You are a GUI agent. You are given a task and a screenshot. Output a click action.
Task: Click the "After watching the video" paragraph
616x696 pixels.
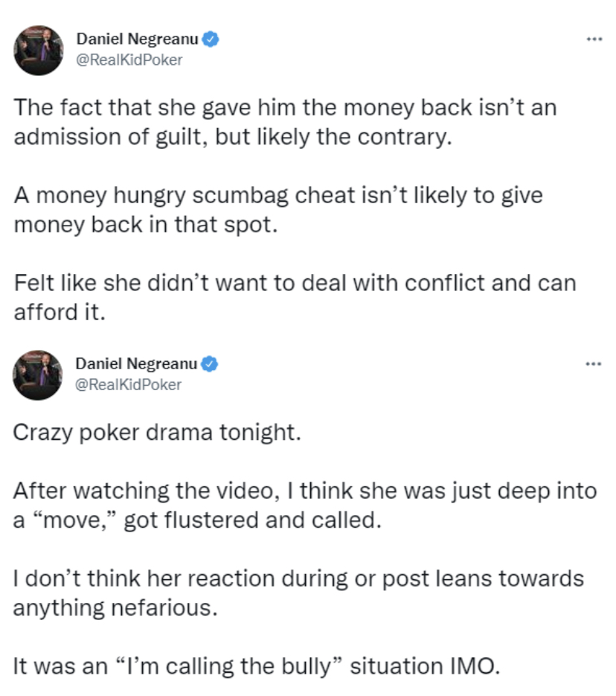tap(304, 505)
